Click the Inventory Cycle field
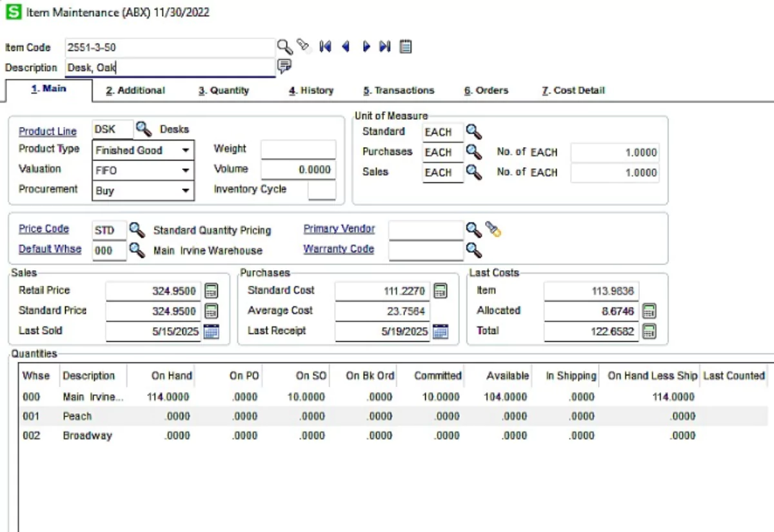Screen dimensions: 774x532 [x=322, y=190]
